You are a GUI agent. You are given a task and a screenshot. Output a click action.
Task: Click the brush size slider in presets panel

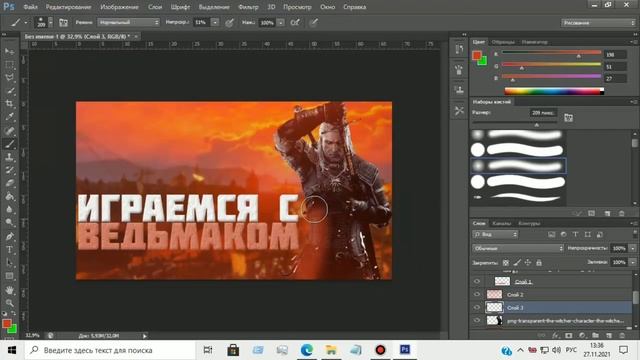[515, 122]
